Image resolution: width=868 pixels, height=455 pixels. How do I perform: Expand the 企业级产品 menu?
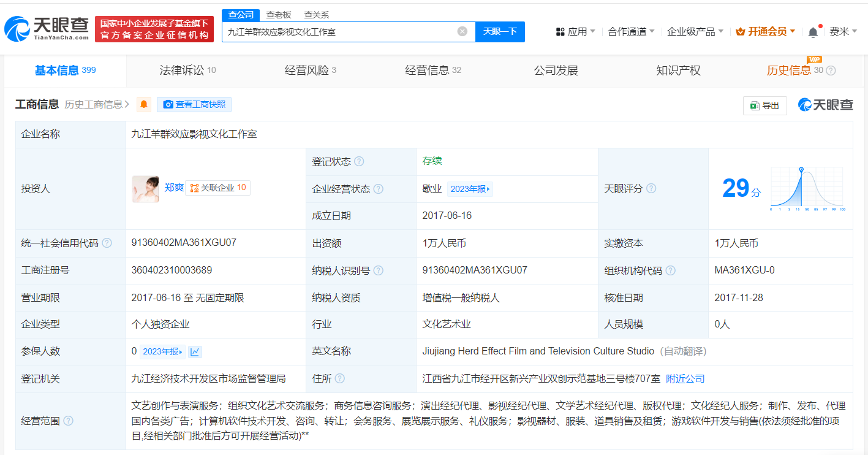pos(695,31)
